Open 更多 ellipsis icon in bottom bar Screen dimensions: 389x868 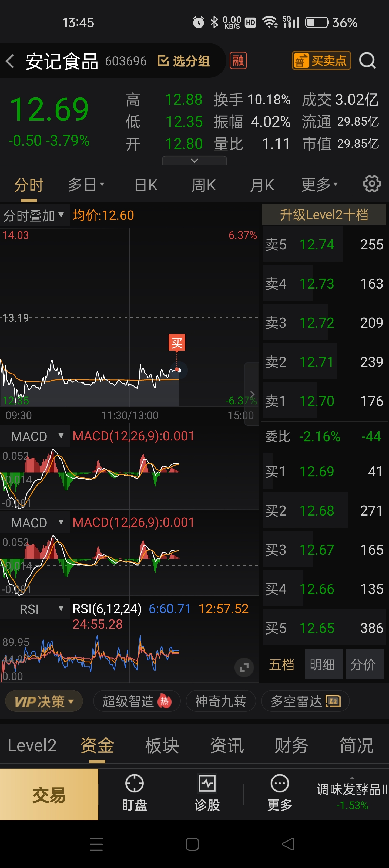280,783
